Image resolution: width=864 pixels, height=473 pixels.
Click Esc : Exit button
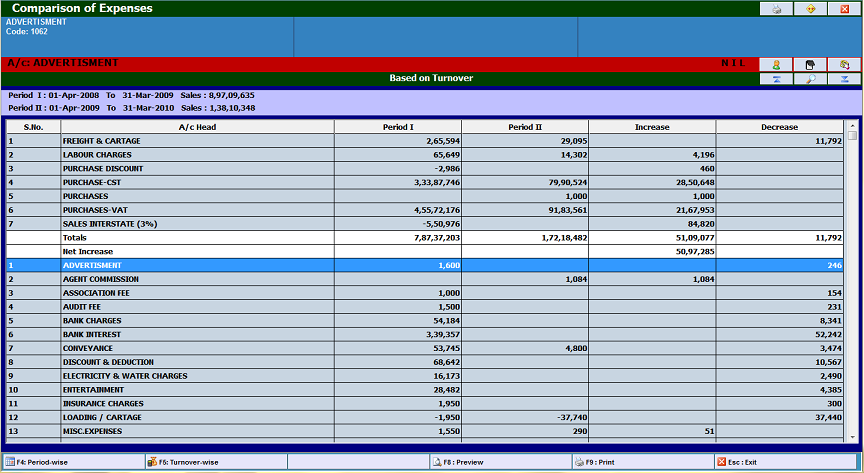[786, 462]
